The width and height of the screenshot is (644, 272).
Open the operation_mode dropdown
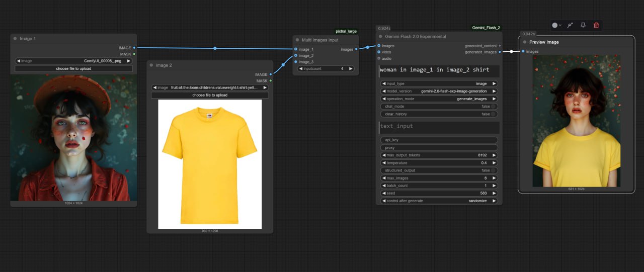[439, 99]
